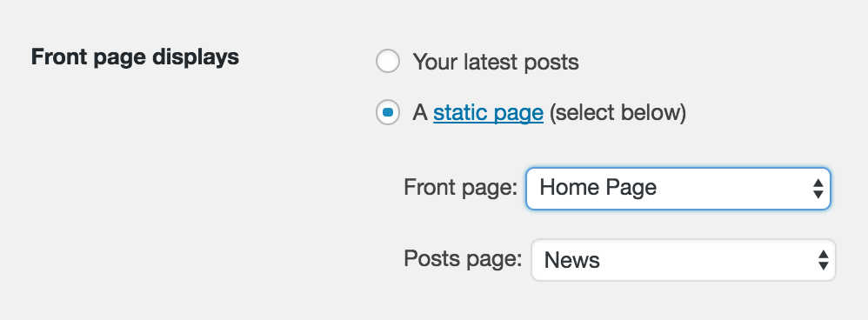Follow the static page hyperlink
This screenshot has width=868, height=320.
[488, 113]
